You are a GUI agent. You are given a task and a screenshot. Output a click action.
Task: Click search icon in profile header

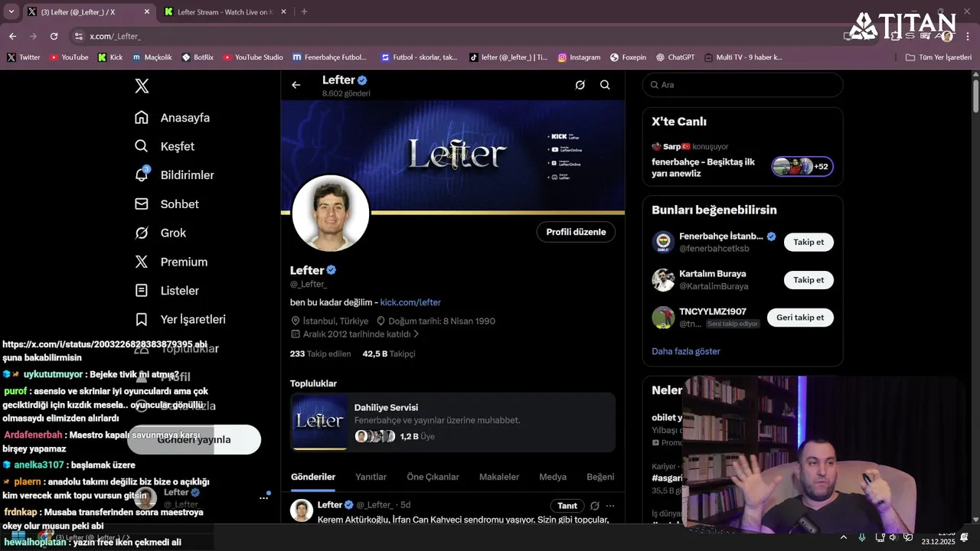(x=605, y=85)
